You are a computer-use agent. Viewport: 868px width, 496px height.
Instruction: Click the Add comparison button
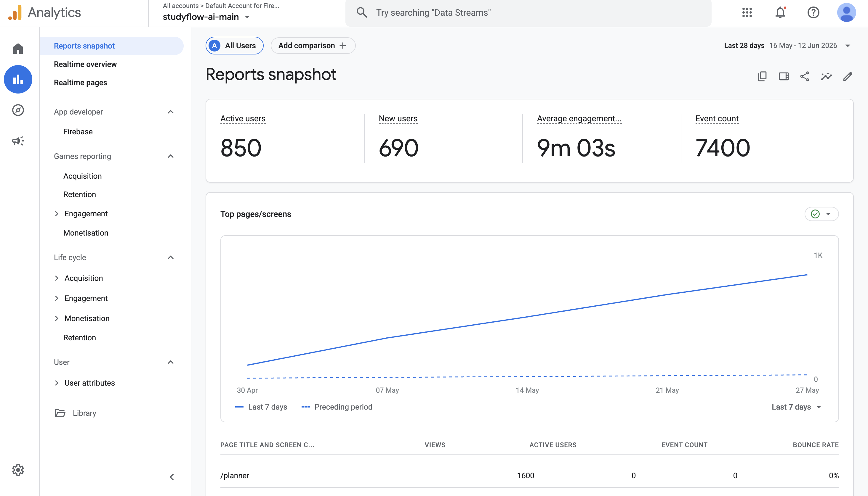[313, 45]
